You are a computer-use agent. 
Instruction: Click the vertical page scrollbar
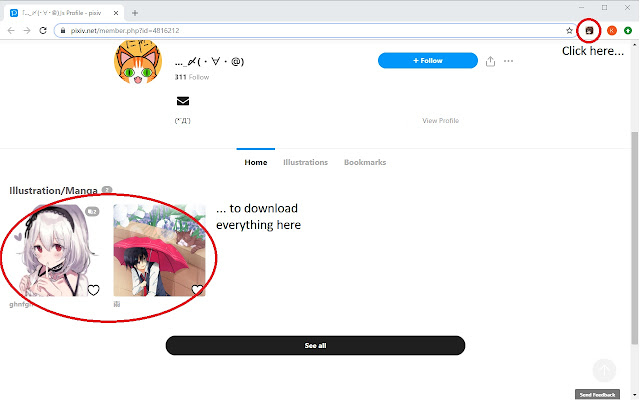tap(634, 239)
